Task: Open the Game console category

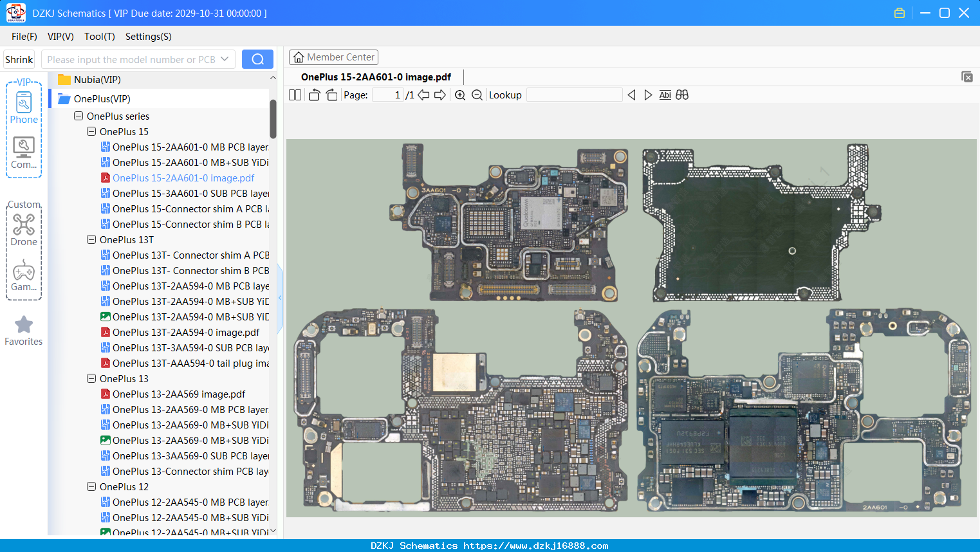Action: (x=24, y=275)
